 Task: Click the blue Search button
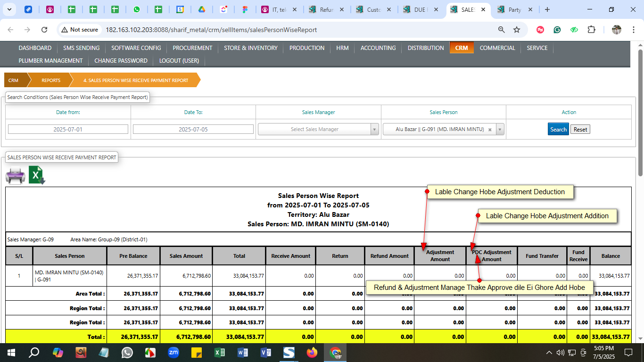[x=558, y=130]
